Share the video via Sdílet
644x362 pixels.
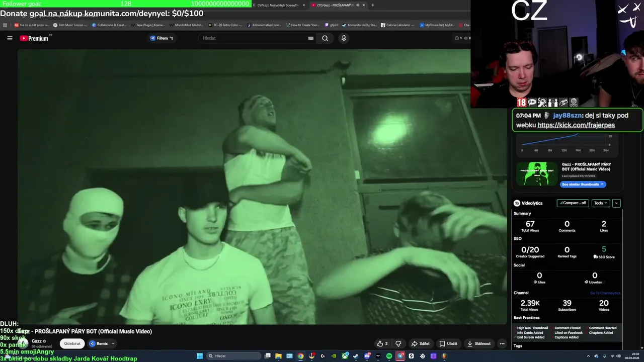(421, 344)
